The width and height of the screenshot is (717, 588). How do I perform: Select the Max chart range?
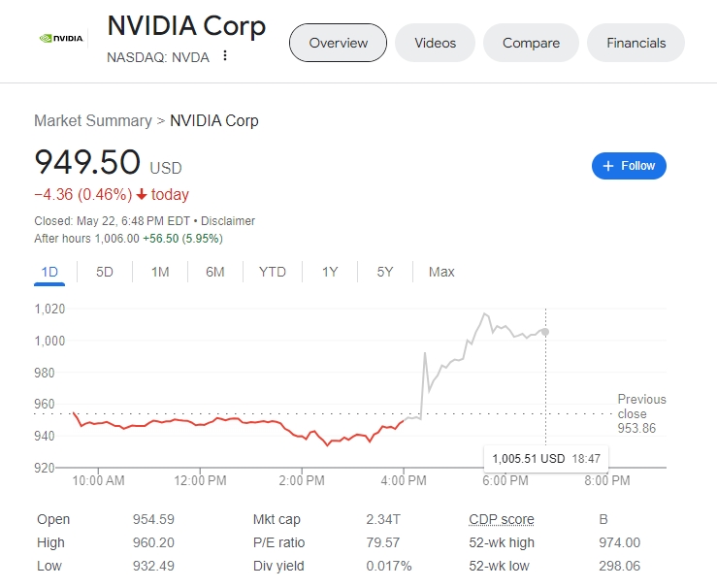(x=441, y=272)
